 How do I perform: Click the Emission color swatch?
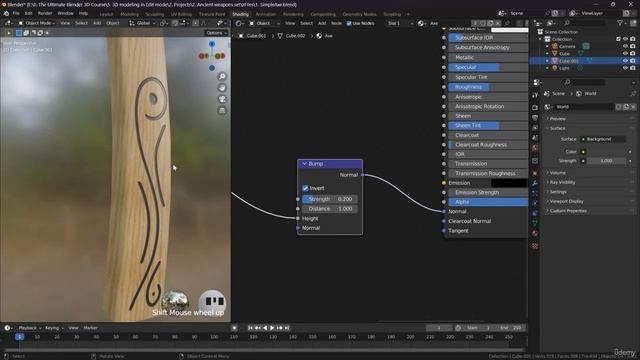coord(509,183)
